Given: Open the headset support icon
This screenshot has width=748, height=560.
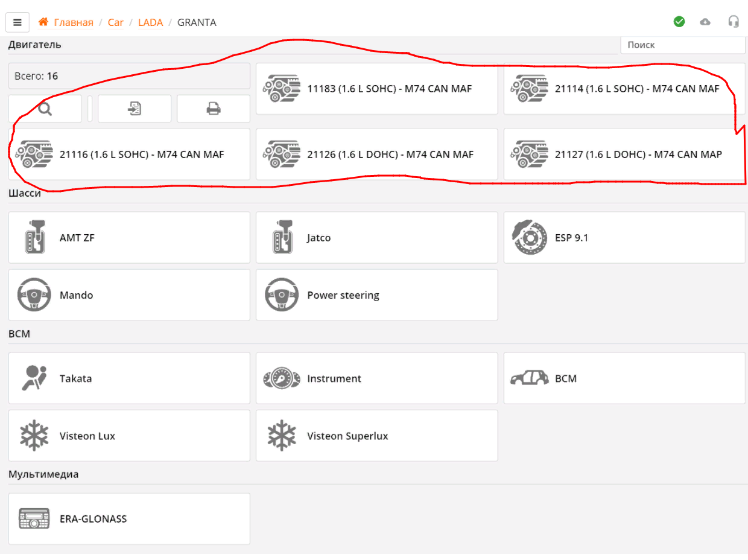Looking at the screenshot, I should pyautogui.click(x=734, y=22).
